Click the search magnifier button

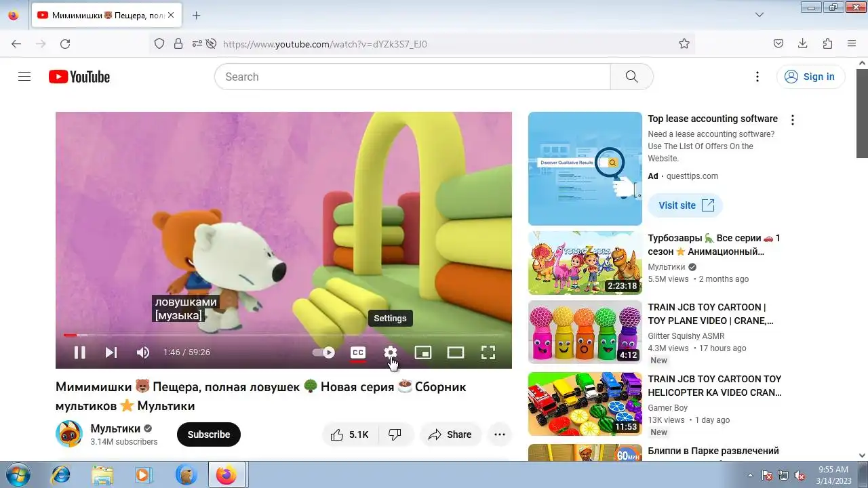point(631,77)
